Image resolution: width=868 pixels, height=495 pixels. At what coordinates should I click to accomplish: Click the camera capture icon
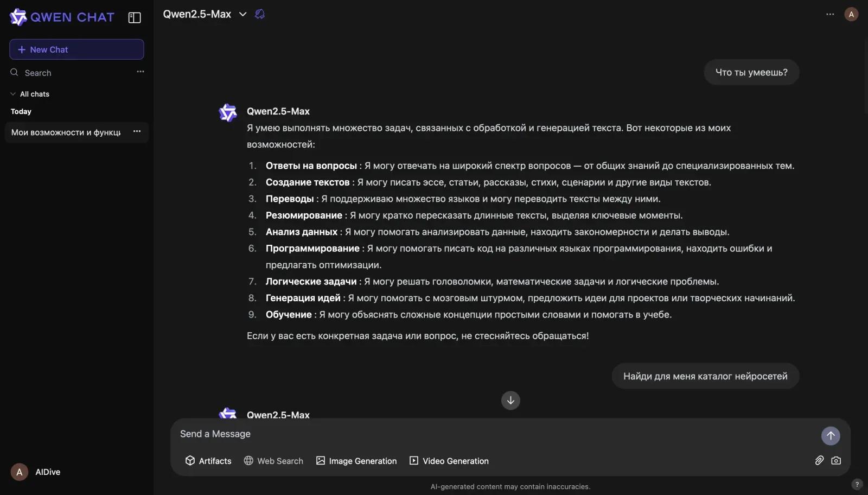coord(836,460)
